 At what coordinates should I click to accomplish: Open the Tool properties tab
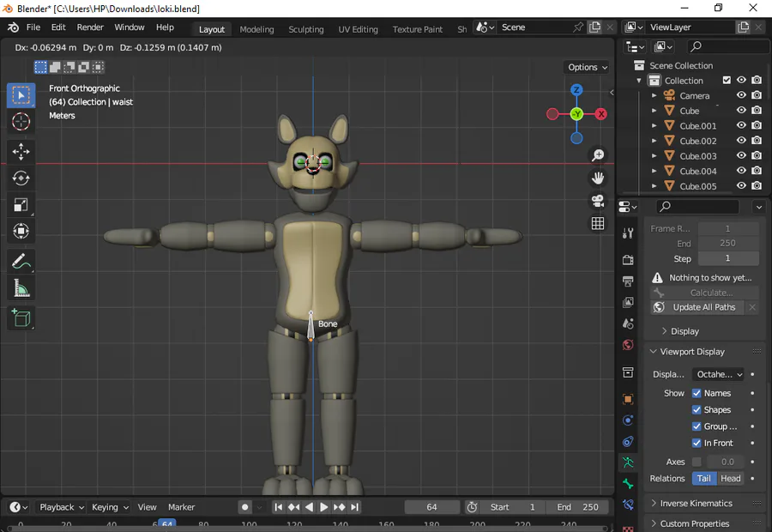[x=628, y=233]
